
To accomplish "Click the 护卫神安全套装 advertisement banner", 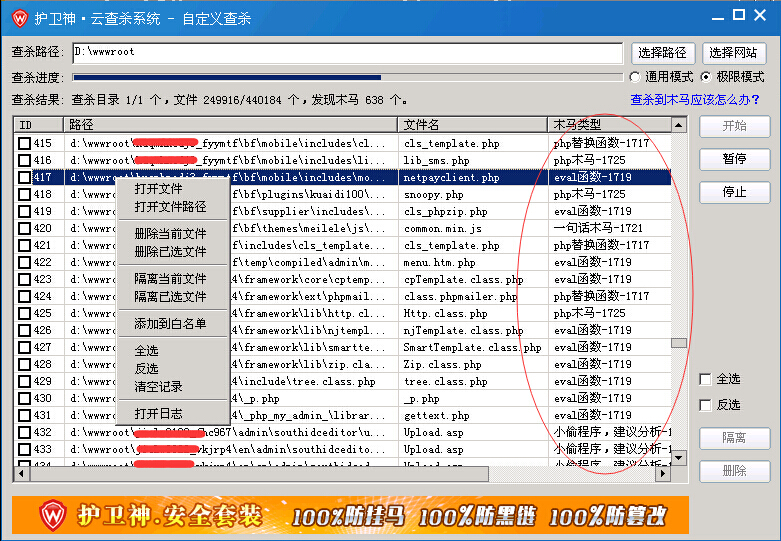I will (x=350, y=515).
